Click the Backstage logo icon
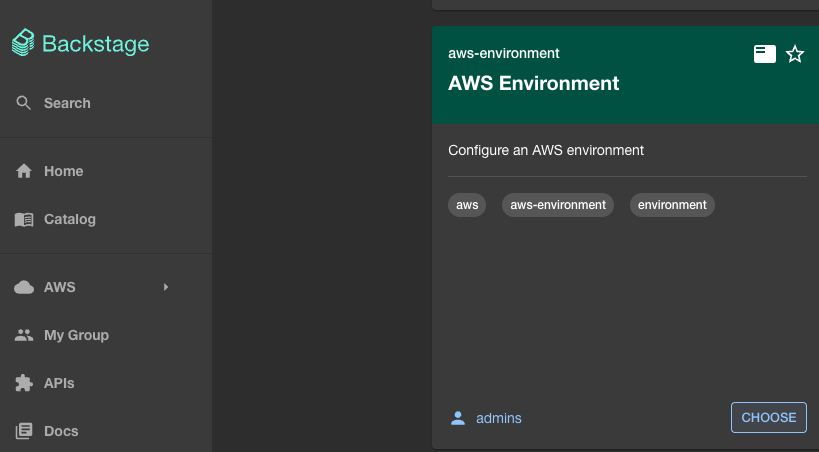The image size is (819, 452). [x=23, y=43]
